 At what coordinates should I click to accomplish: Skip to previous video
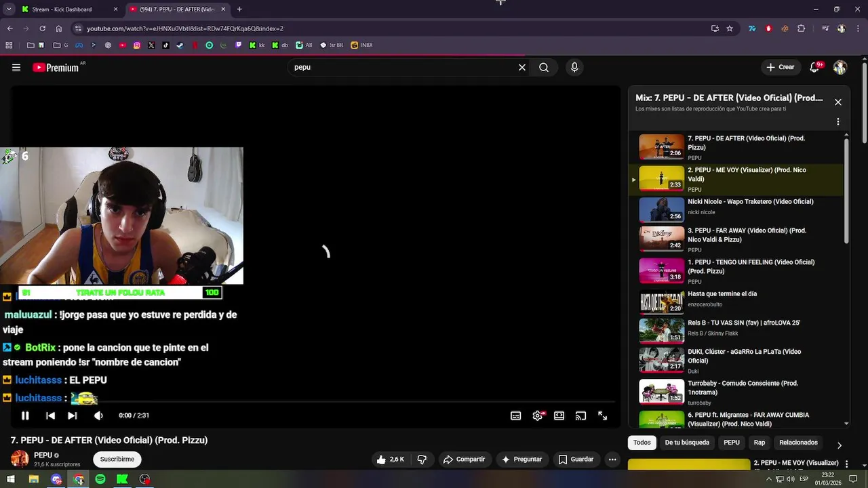click(x=50, y=415)
